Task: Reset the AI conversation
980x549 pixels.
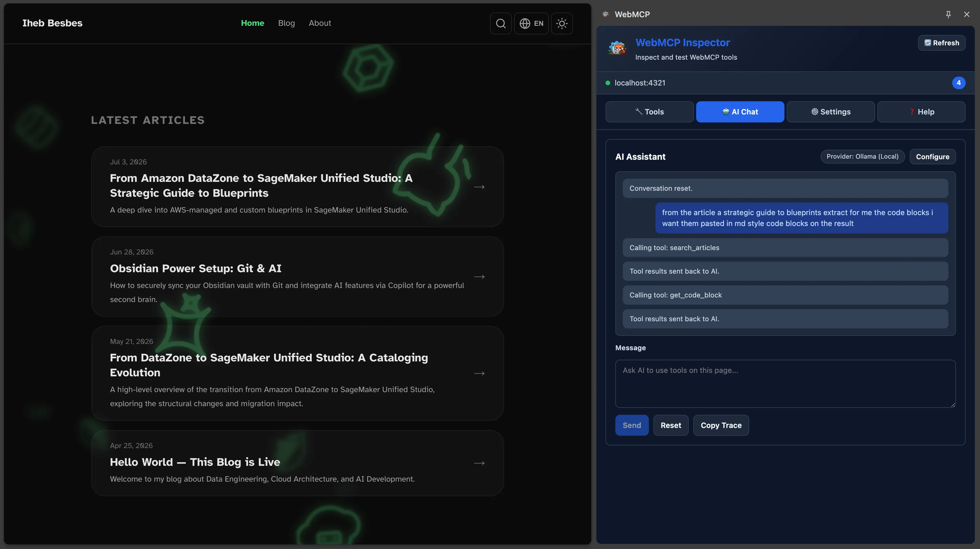Action: [x=671, y=425]
